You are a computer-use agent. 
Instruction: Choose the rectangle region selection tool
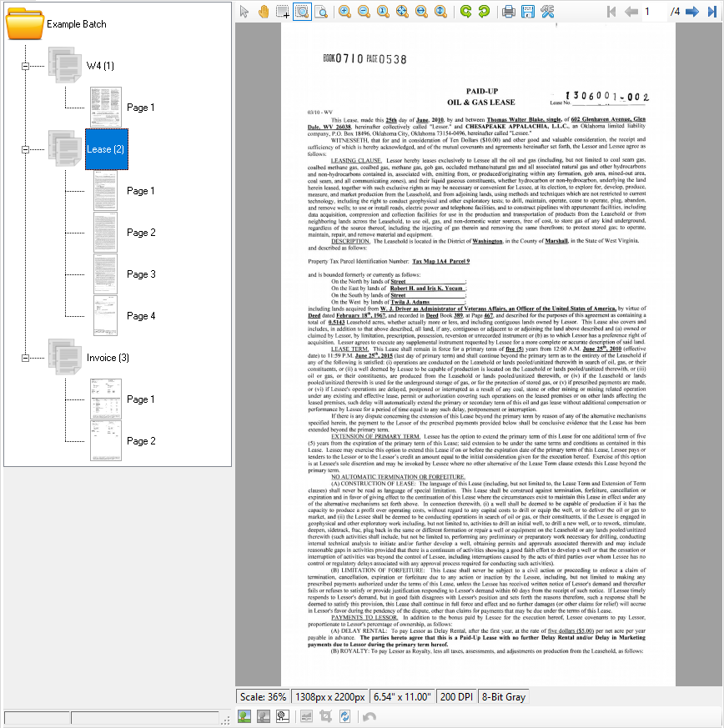tap(283, 11)
